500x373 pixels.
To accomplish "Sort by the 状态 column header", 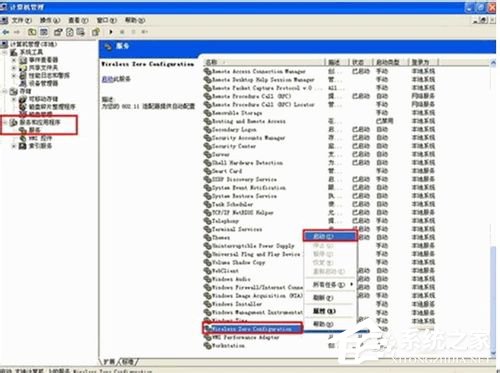I will coord(361,62).
